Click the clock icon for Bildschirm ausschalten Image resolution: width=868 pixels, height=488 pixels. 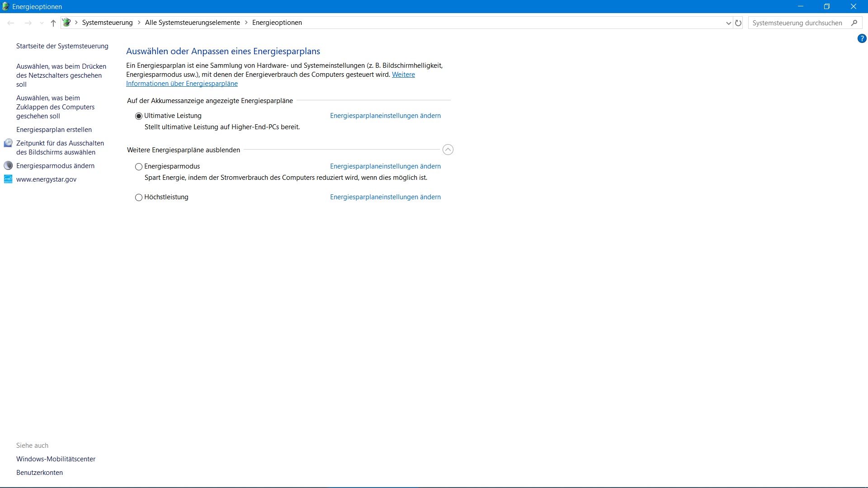click(x=8, y=143)
